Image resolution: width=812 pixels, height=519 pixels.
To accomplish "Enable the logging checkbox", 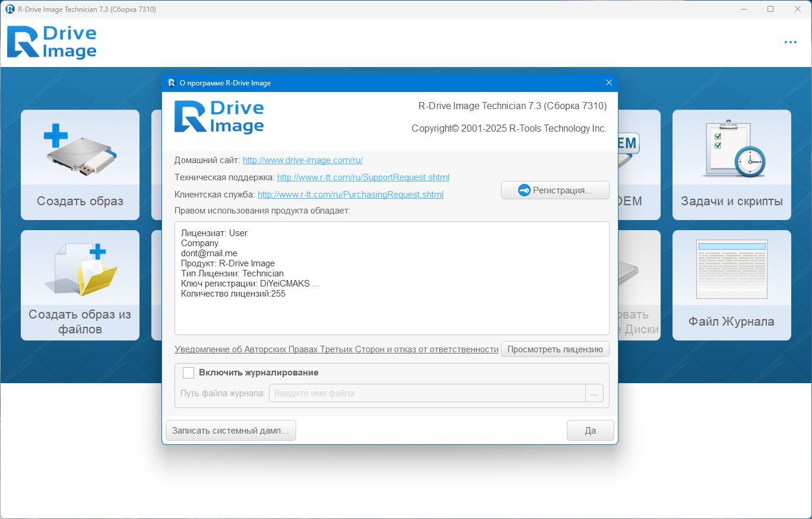I will [189, 372].
